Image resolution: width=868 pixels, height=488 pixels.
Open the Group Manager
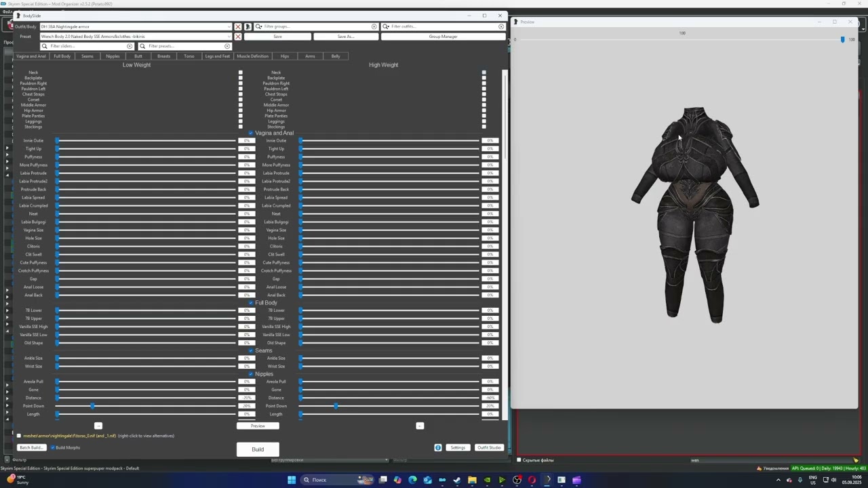pyautogui.click(x=443, y=37)
